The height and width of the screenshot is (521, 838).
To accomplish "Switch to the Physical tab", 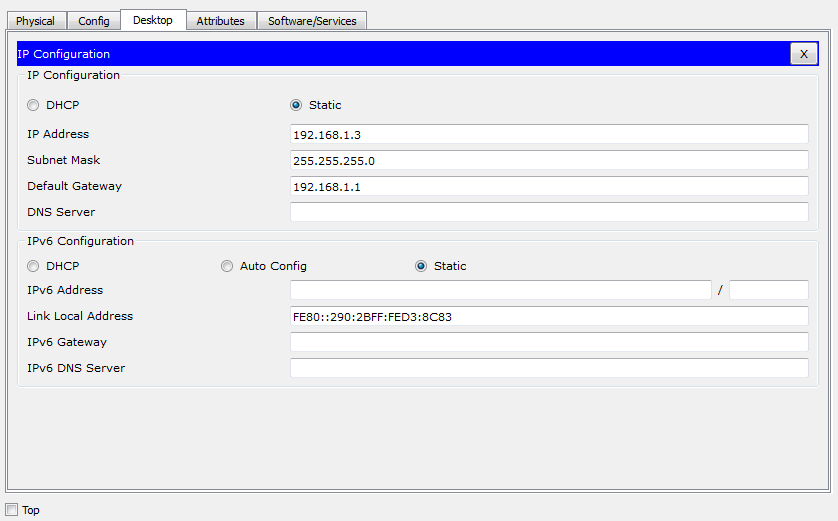I will coord(36,21).
